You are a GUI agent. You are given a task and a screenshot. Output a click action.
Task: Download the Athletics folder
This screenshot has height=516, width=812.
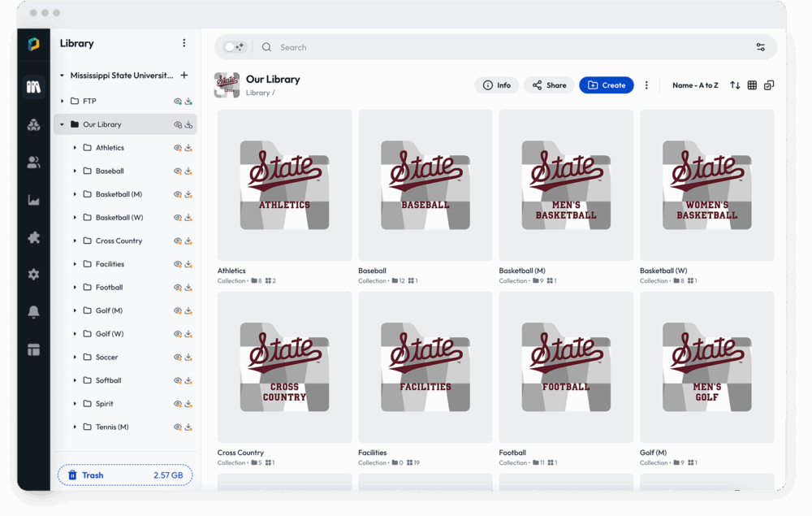pos(188,148)
